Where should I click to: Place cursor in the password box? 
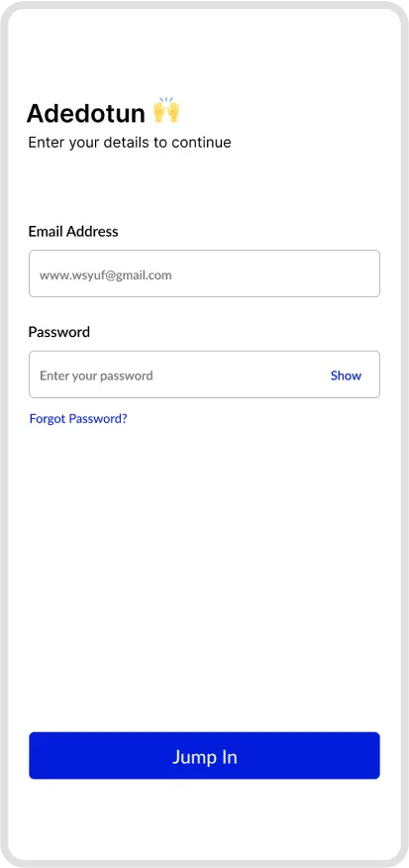point(204,375)
